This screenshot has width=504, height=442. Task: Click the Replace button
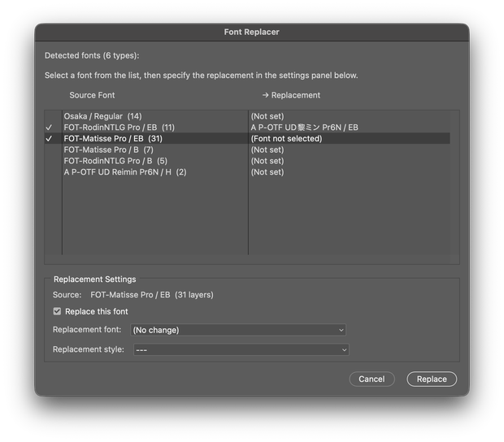[x=432, y=379]
